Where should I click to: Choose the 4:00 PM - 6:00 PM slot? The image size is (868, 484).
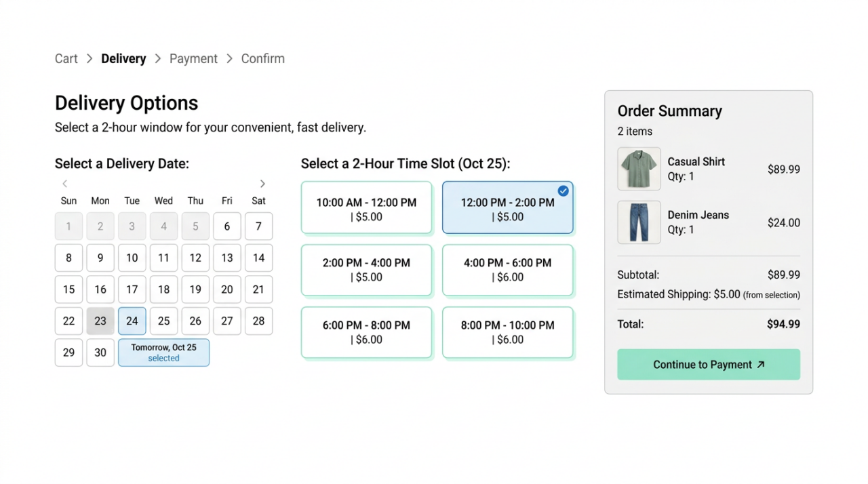pyautogui.click(x=507, y=270)
